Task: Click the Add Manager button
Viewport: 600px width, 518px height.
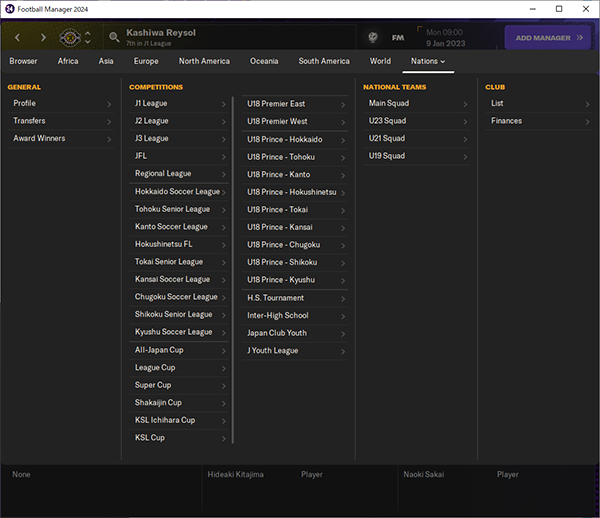Action: (548, 37)
